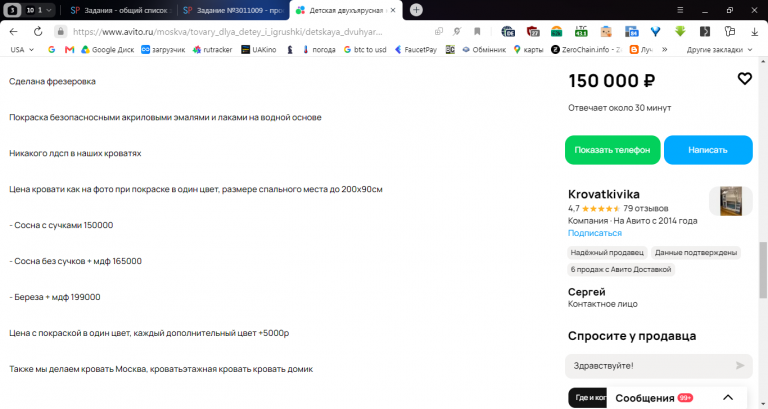Open the FaucetPay bookmark
Screen dimensions: 768x409
[x=415, y=49]
